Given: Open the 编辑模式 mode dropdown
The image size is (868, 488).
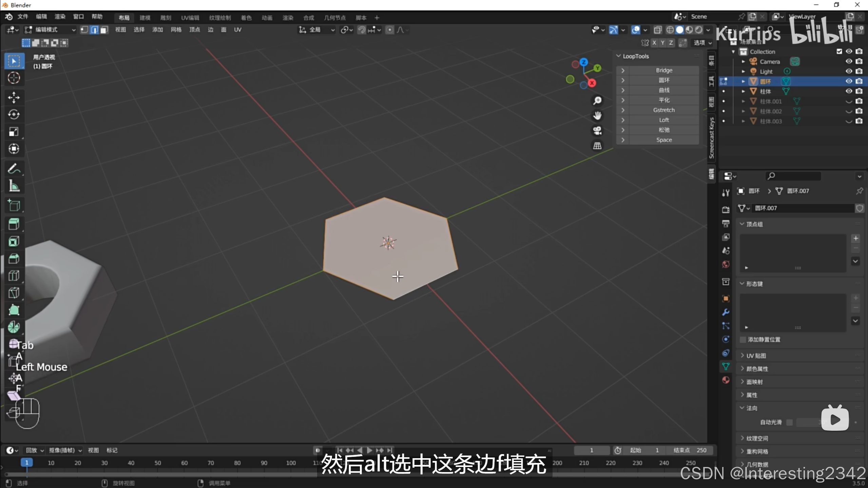Looking at the screenshot, I should pos(50,30).
